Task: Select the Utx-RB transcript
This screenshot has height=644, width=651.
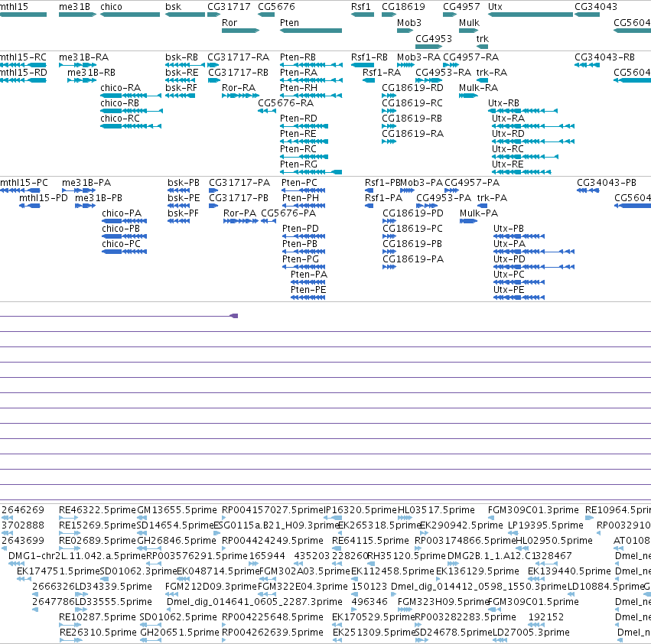Action: pos(522,111)
